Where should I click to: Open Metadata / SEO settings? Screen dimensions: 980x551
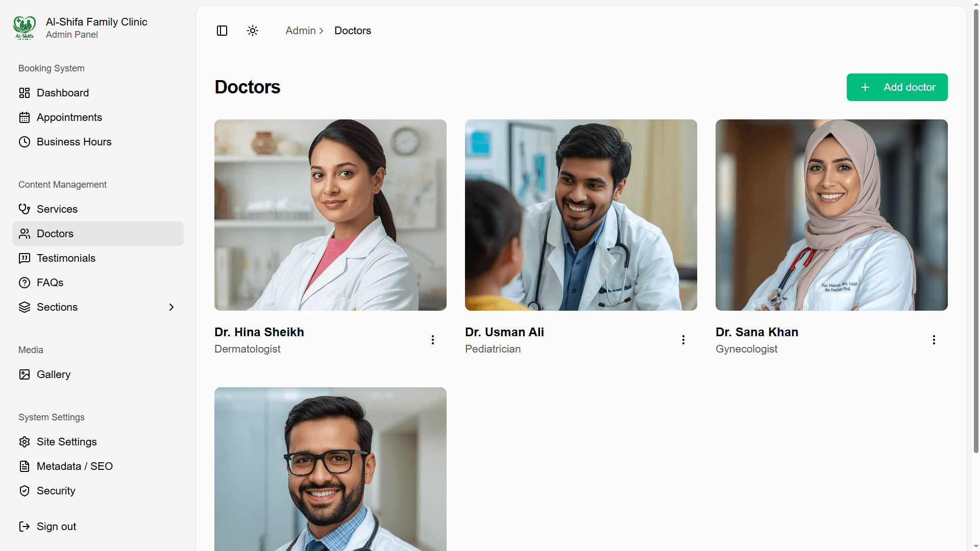pyautogui.click(x=98, y=466)
